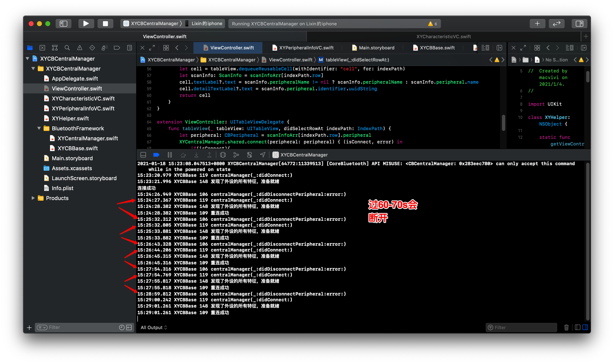Viewport: 614px width, 364px height.
Task: Deactivate breakpoints toggle in debug bar
Action: point(156,155)
